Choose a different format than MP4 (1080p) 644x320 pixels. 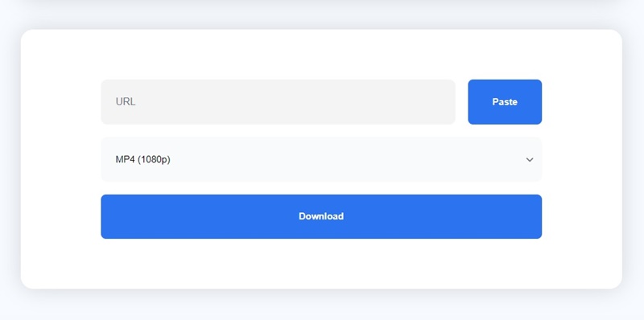[x=321, y=159]
